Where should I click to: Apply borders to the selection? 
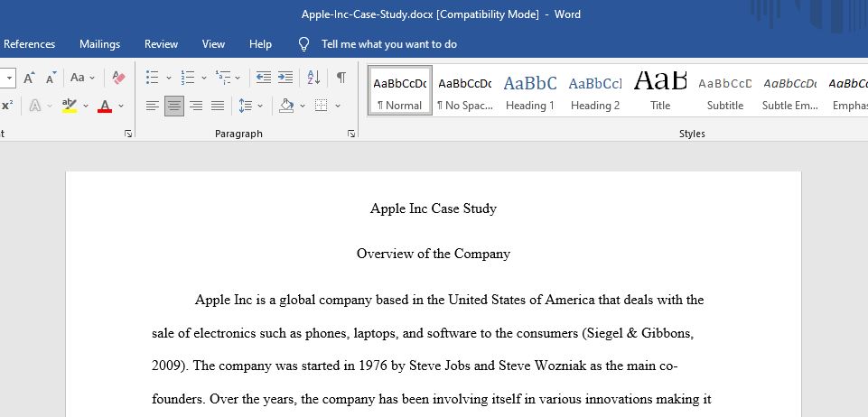(x=321, y=106)
